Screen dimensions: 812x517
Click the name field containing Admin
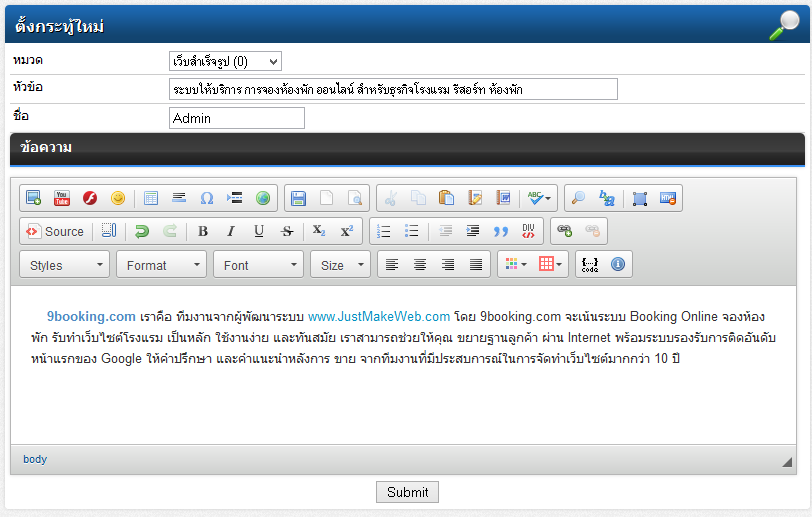click(x=237, y=118)
